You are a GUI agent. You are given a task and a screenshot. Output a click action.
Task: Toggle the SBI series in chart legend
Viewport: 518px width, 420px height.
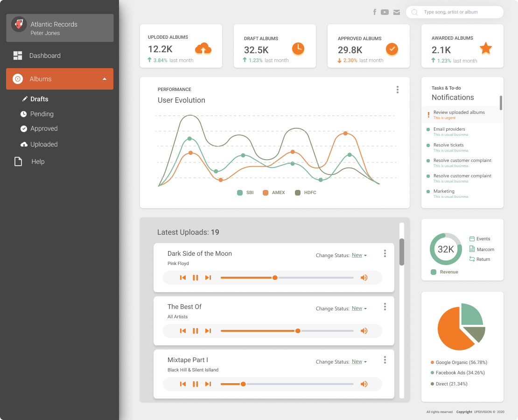coord(245,193)
